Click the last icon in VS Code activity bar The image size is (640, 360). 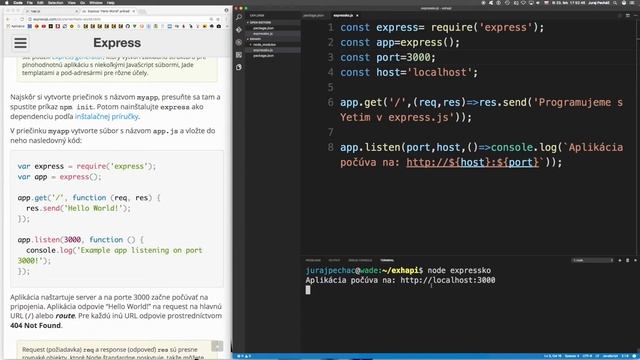pyautogui.click(x=239, y=67)
